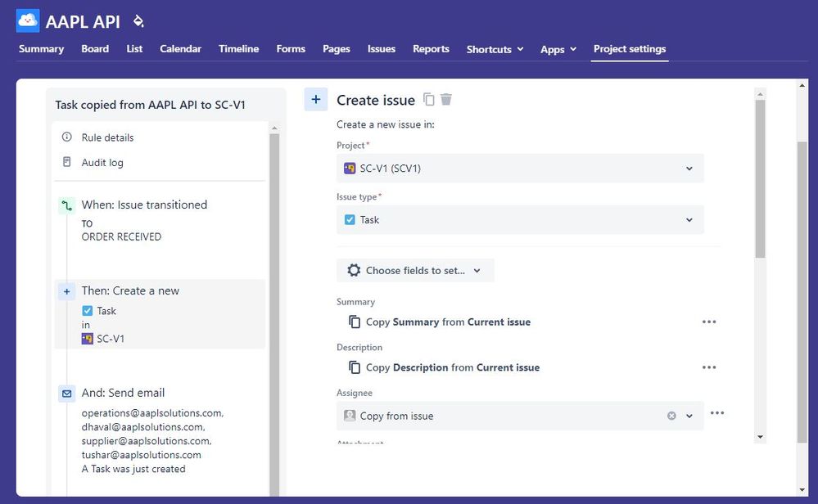818x504 pixels.
Task: Click the Send email envelope icon
Action: [67, 394]
